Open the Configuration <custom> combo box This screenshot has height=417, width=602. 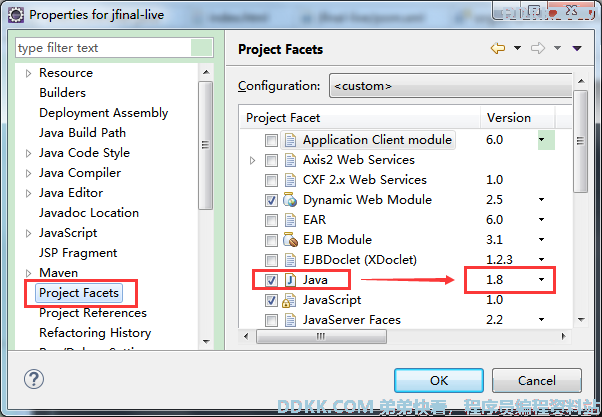450,86
